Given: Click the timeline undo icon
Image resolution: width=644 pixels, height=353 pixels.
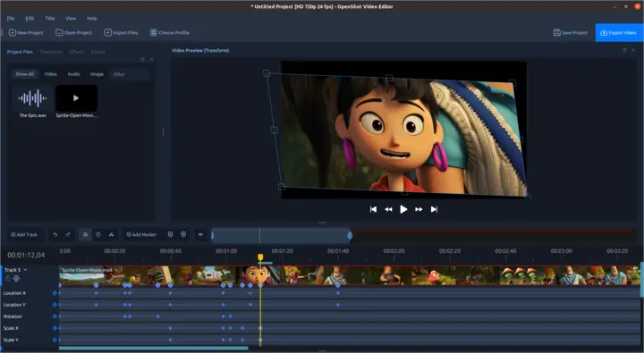Looking at the screenshot, I should click(x=55, y=234).
